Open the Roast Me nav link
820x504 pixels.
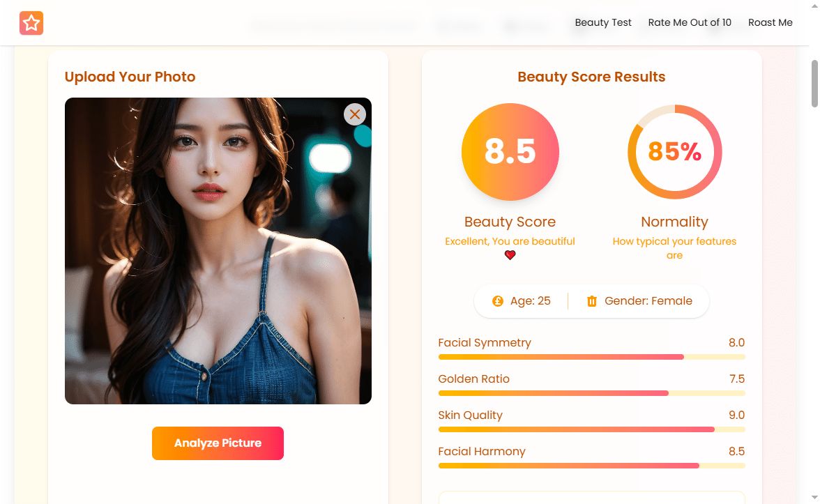770,22
